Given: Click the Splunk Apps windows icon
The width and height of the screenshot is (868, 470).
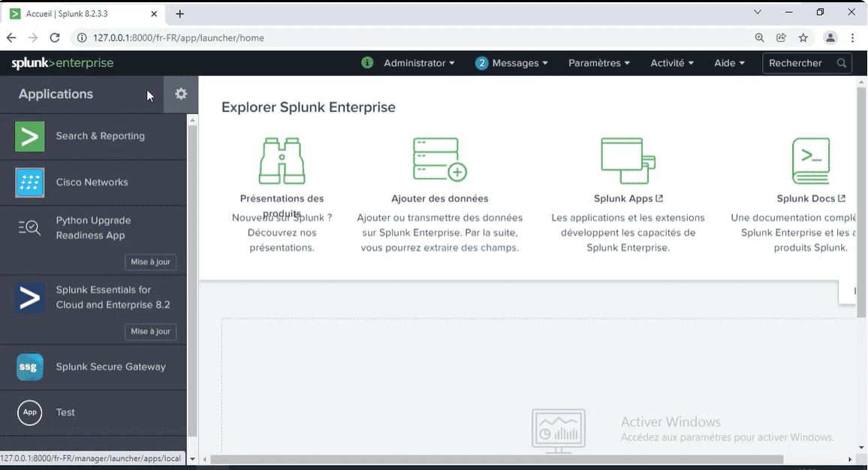Looking at the screenshot, I should tap(628, 161).
